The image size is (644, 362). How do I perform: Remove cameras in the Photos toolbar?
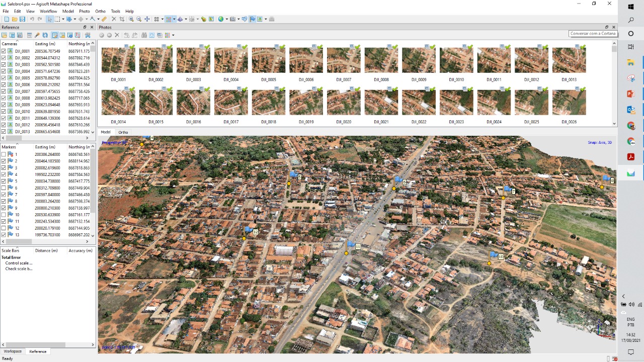[117, 35]
